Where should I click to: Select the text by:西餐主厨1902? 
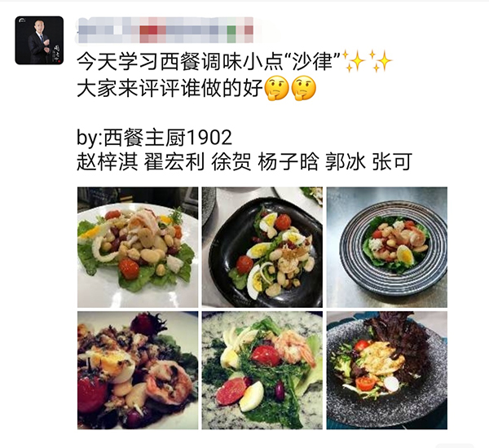pyautogui.click(x=154, y=138)
